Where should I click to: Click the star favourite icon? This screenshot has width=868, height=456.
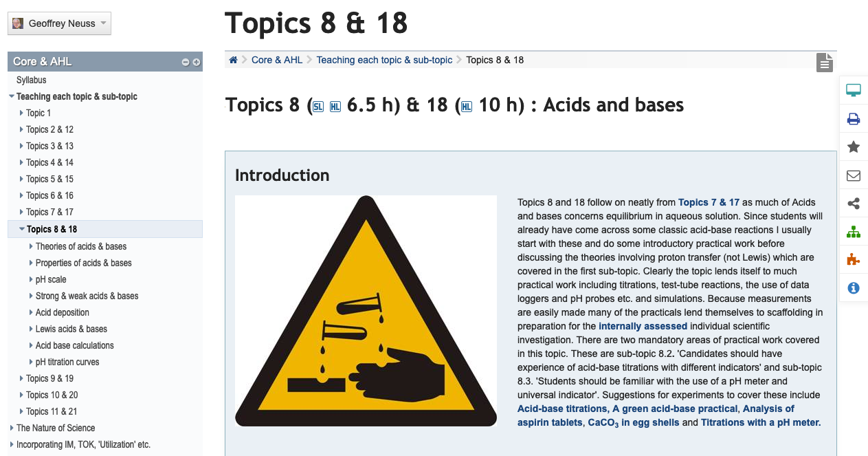click(854, 147)
